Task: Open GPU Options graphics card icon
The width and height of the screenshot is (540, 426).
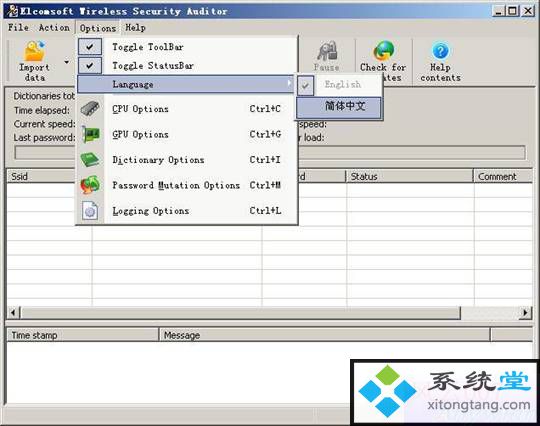Action: click(x=91, y=134)
